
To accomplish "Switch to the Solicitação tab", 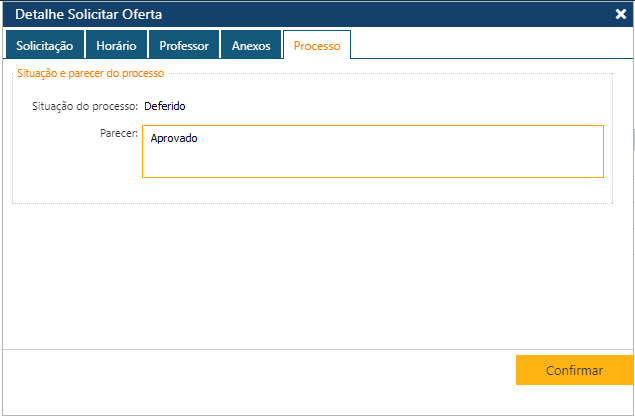I will (44, 46).
